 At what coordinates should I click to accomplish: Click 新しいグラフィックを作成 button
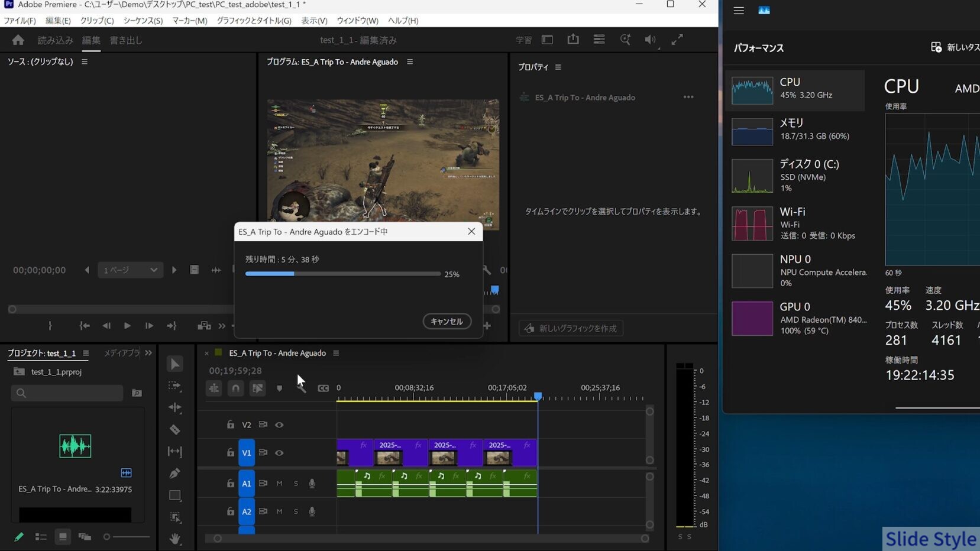coord(571,328)
